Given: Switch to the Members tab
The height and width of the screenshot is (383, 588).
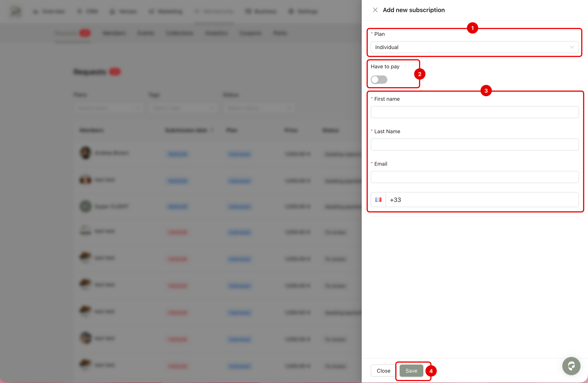Looking at the screenshot, I should [114, 33].
